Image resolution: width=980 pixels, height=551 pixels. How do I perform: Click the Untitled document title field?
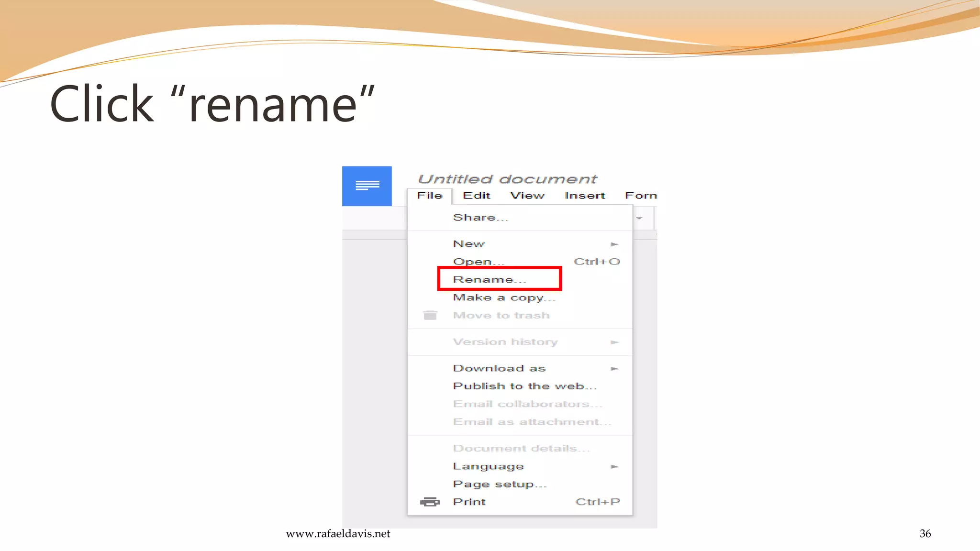tap(507, 179)
